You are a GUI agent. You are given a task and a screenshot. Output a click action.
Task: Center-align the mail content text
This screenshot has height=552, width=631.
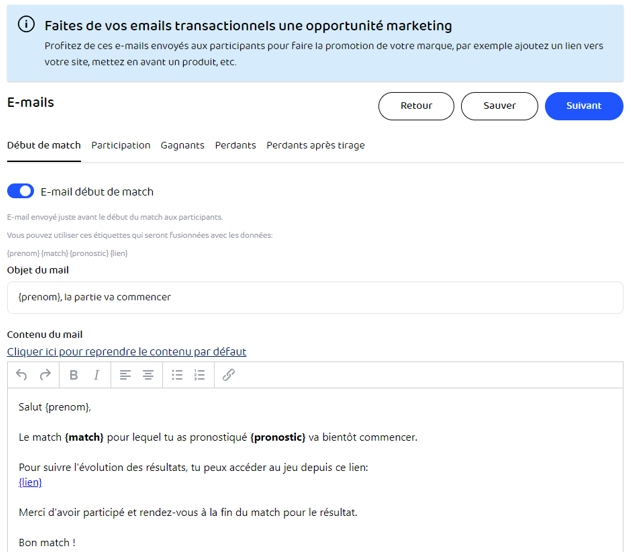pyautogui.click(x=148, y=375)
